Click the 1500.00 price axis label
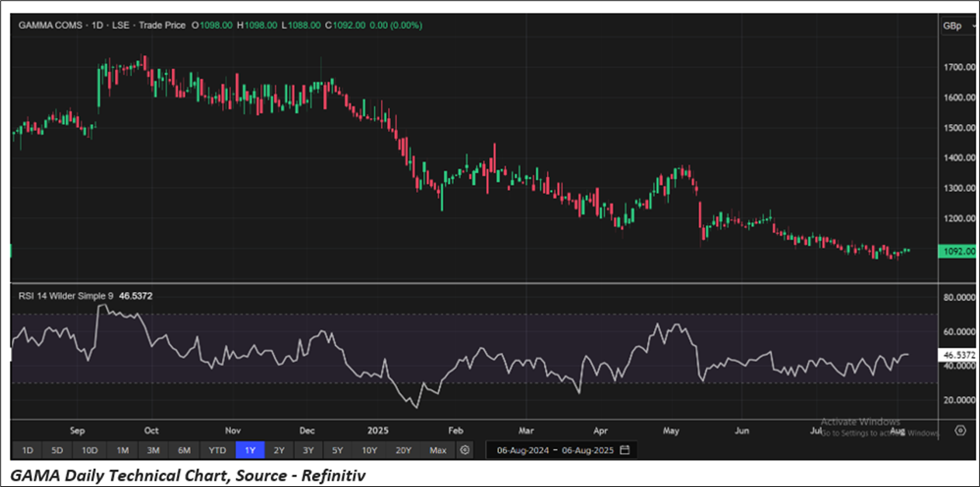The image size is (980, 487). 959,128
